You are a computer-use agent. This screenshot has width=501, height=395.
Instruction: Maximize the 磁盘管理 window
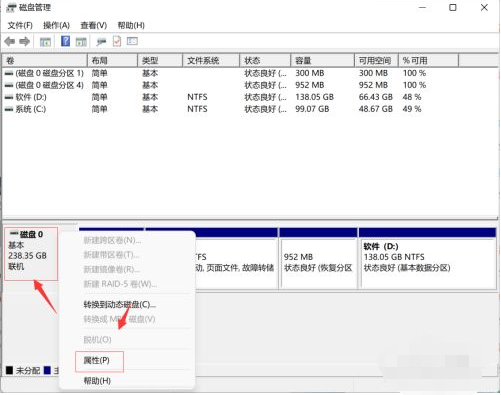click(453, 7)
